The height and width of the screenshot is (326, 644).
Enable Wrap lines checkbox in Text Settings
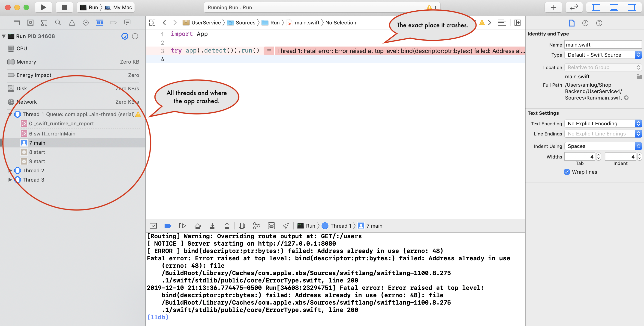tap(567, 172)
